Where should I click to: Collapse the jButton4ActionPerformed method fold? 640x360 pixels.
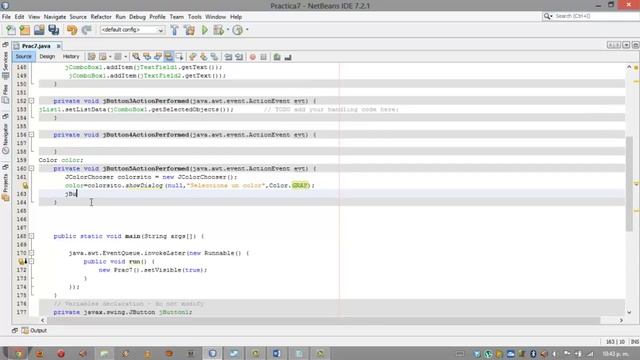pyautogui.click(x=31, y=135)
